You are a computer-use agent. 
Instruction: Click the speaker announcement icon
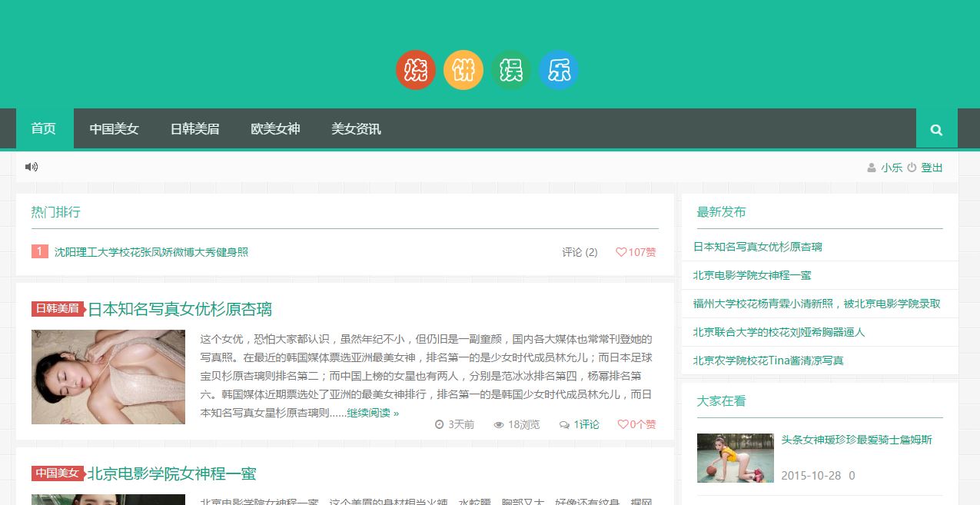32,167
